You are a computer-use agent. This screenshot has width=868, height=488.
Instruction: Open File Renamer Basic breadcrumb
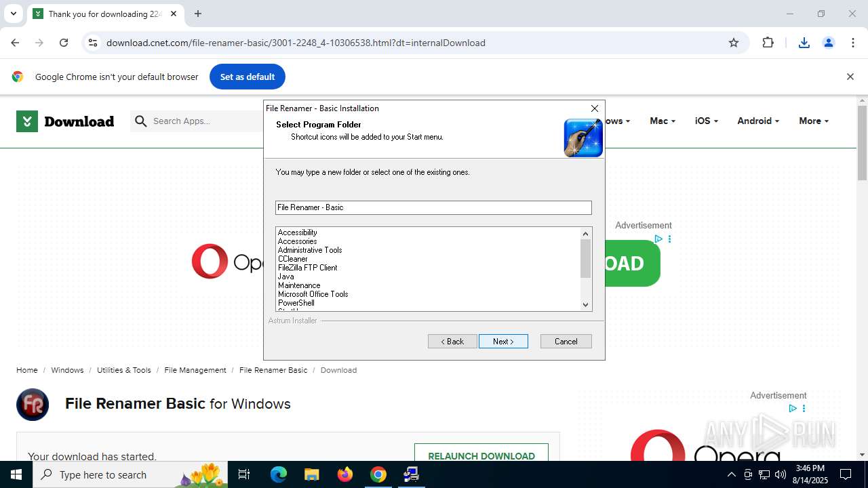click(273, 370)
